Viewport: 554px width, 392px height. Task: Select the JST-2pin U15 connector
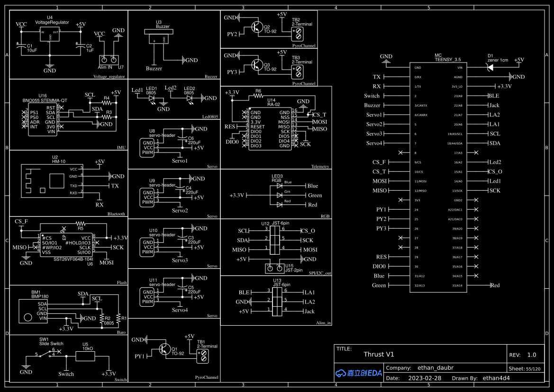[x=274, y=267]
